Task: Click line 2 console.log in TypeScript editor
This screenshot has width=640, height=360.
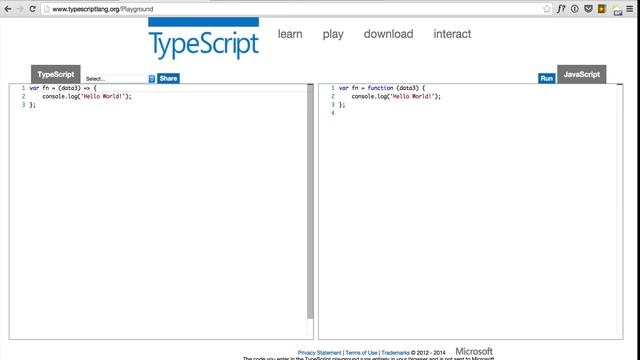Action: point(87,96)
